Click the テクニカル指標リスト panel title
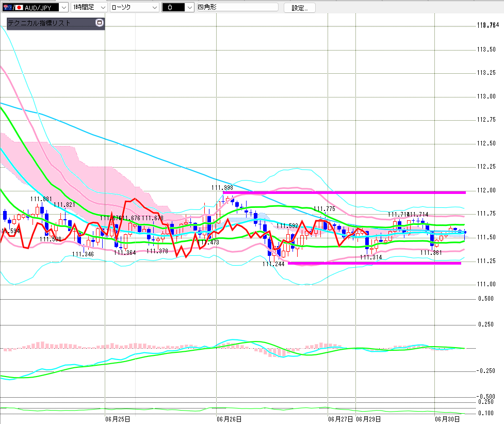Screen dimensions: 504x424 coord(39,23)
